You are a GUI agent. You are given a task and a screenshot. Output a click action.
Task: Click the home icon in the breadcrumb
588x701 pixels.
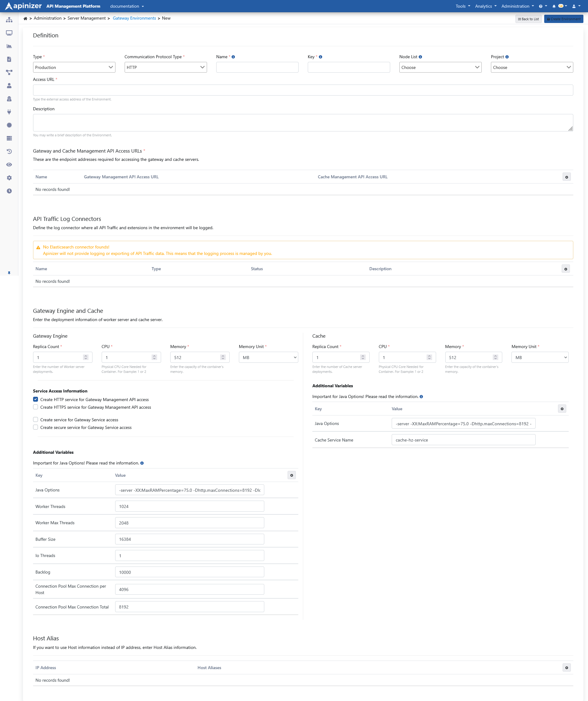tap(25, 18)
